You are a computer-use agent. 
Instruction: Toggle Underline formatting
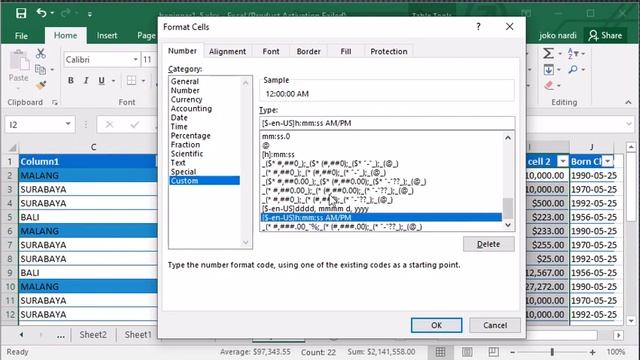(x=102, y=80)
